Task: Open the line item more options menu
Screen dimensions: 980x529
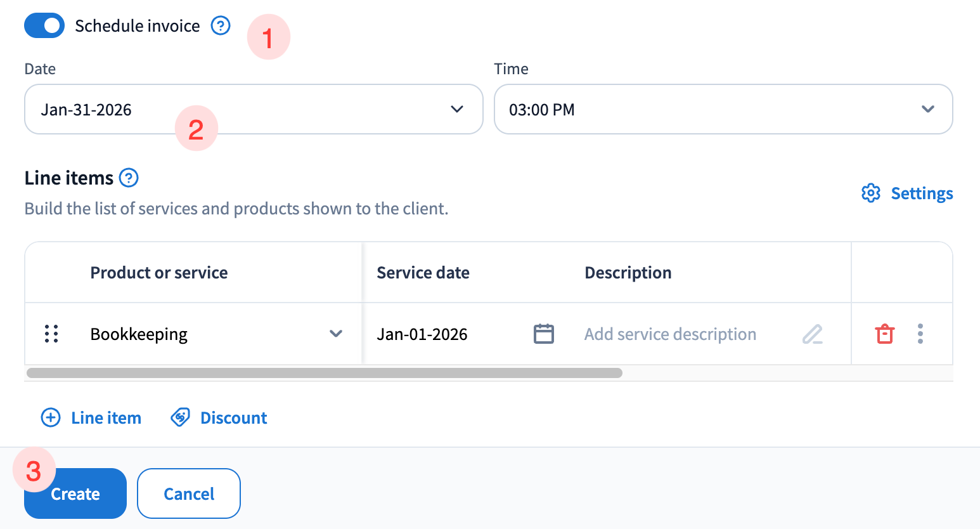Action: (920, 334)
